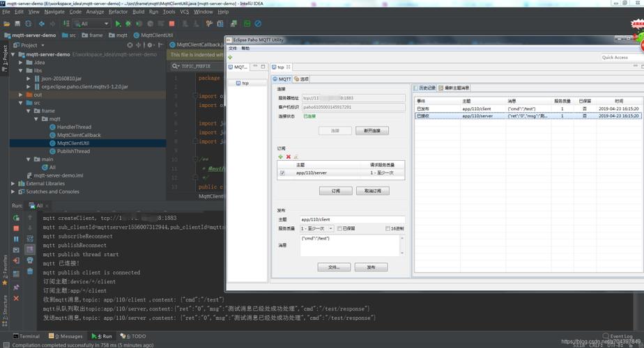
Task: Click the 断开连接 disconnect button in Paho
Action: coord(372,131)
